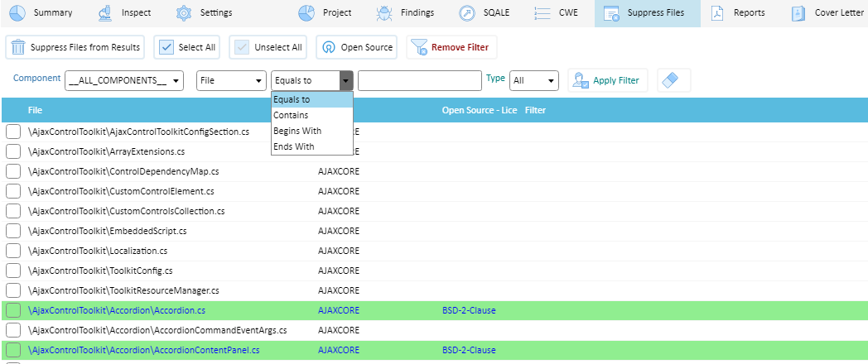Click the Unselect All button

pos(268,48)
